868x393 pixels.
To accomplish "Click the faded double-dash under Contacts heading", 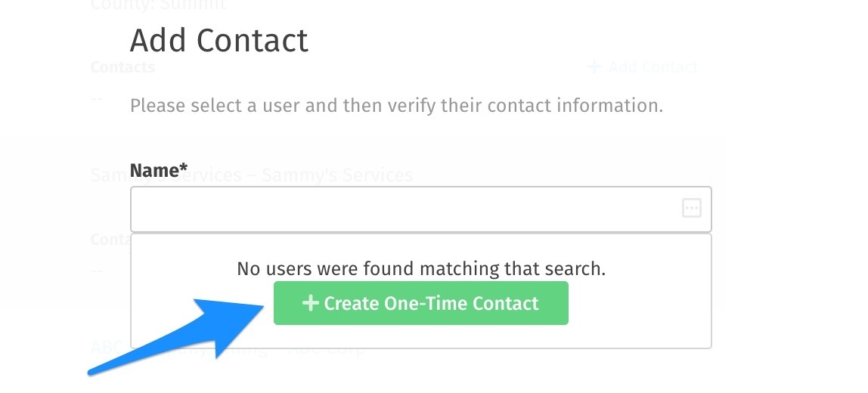I will [x=97, y=98].
